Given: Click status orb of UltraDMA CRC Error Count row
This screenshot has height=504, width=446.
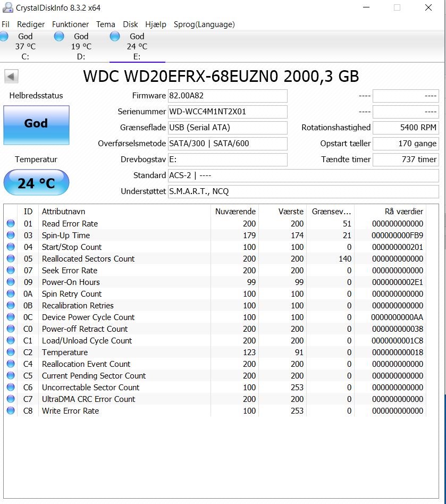Looking at the screenshot, I should coord(11,399).
